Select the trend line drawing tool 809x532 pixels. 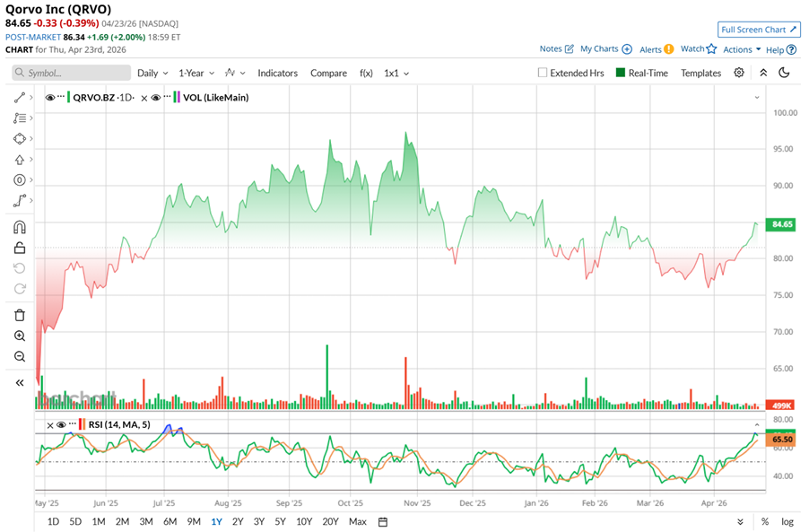point(20,98)
